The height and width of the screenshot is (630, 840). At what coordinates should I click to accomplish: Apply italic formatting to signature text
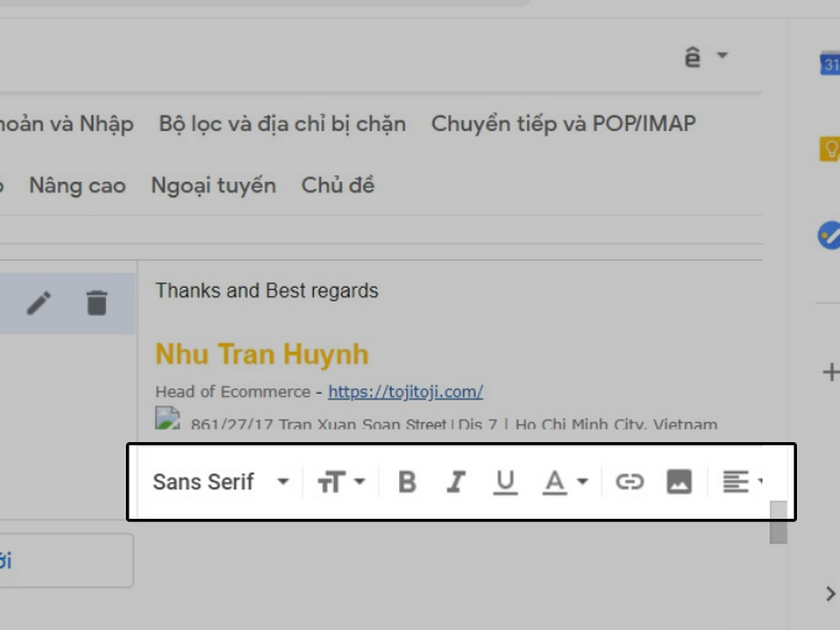pyautogui.click(x=456, y=482)
